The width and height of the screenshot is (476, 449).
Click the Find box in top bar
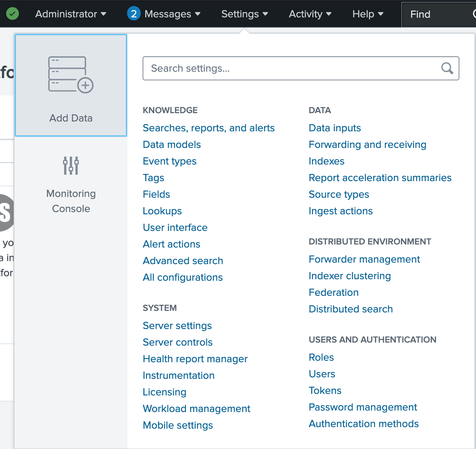[x=438, y=14]
